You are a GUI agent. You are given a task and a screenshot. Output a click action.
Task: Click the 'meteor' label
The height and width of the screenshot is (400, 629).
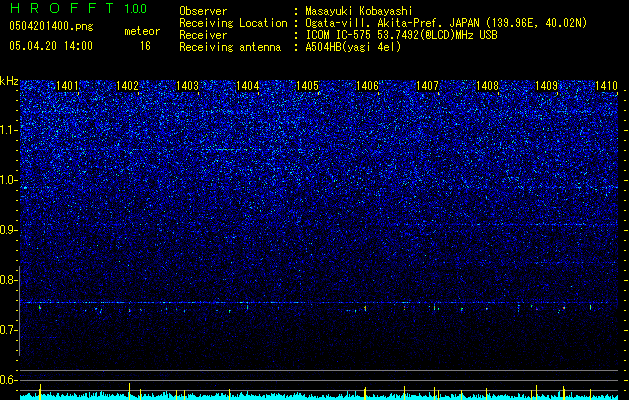point(142,31)
